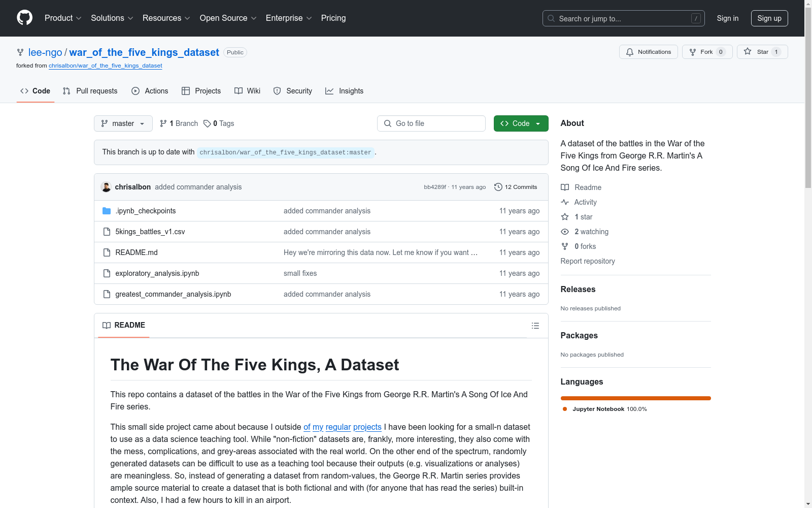
Task: Click the repository fork icon beside lee-ngo
Action: [20, 52]
